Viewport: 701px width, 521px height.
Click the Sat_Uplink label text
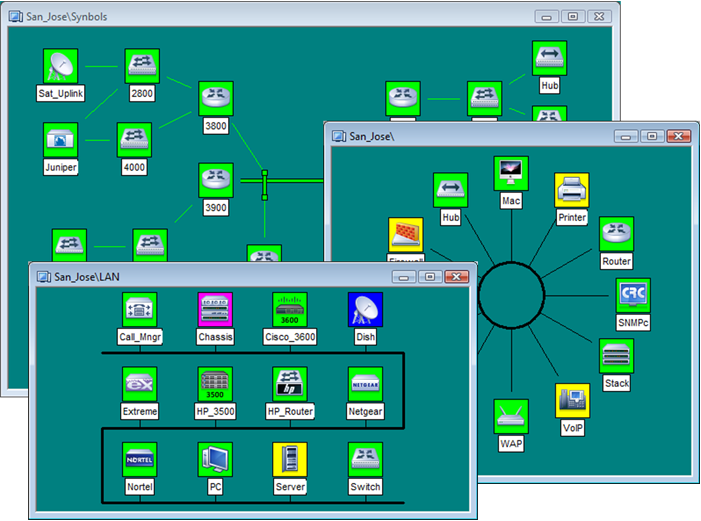60,93
